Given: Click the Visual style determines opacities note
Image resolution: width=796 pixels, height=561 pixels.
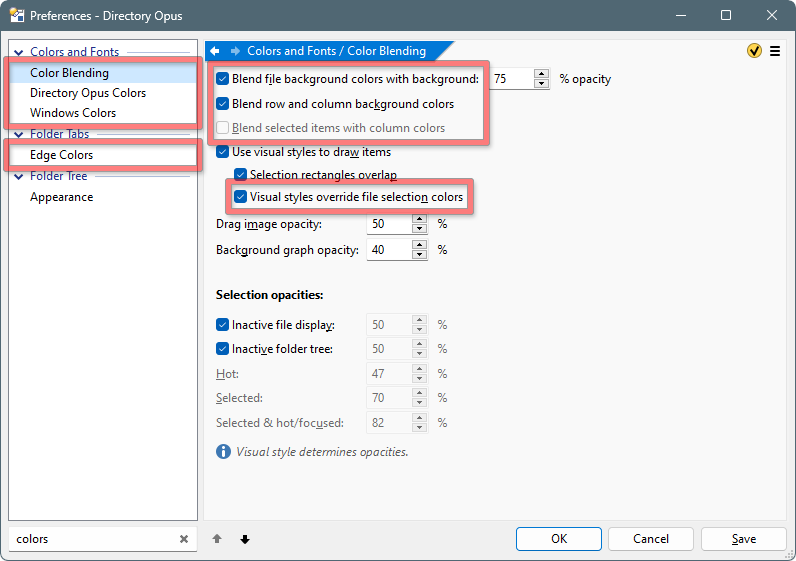Looking at the screenshot, I should pyautogui.click(x=322, y=452).
